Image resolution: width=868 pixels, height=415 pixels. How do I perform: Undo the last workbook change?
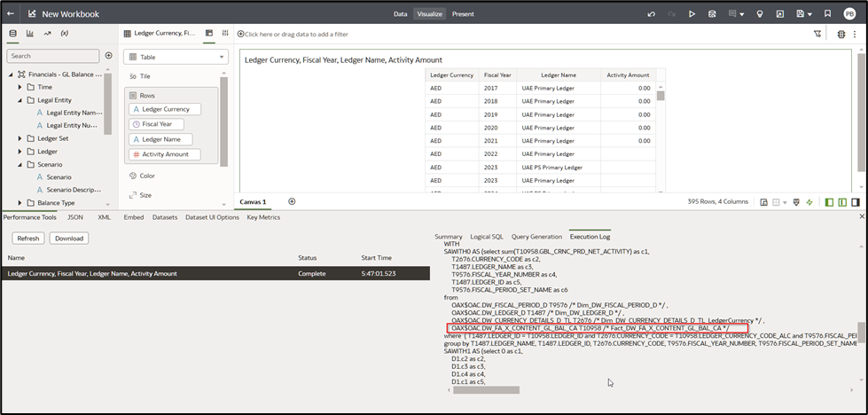tap(652, 14)
